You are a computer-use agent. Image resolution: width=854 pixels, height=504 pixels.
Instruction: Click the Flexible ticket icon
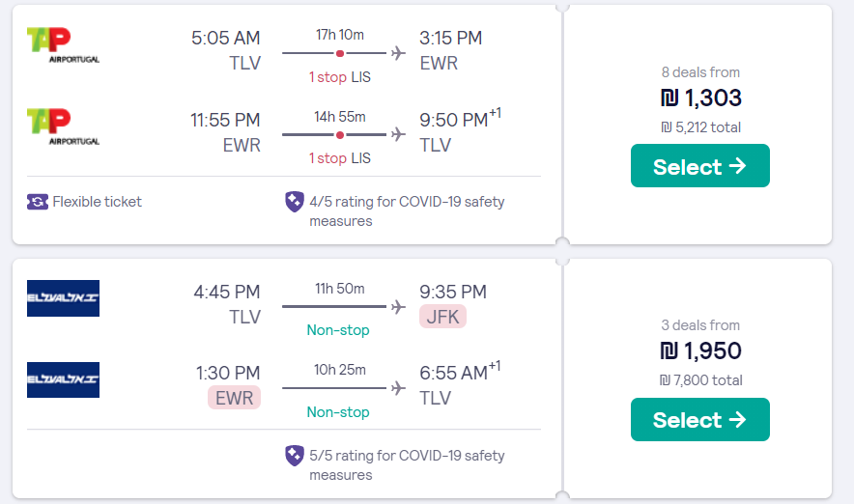[x=37, y=202]
